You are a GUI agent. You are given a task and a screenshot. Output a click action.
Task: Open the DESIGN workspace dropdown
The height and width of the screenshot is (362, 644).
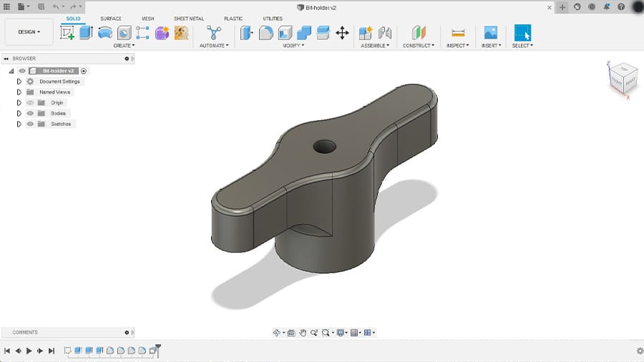pos(29,32)
